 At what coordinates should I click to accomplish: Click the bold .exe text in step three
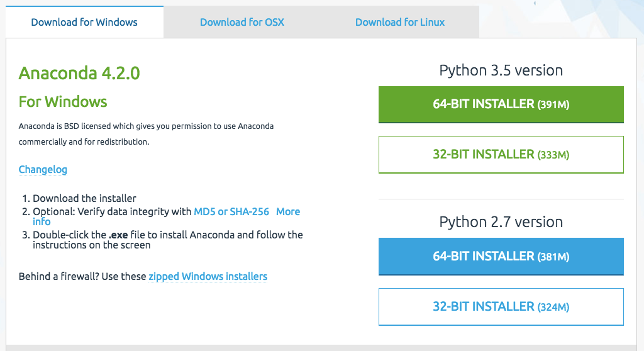click(118, 235)
